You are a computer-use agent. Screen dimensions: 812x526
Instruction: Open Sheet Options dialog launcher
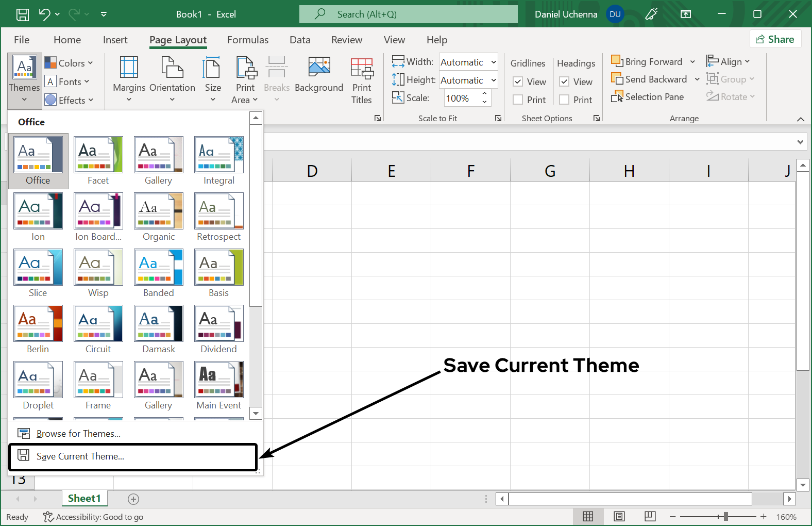pyautogui.click(x=597, y=118)
